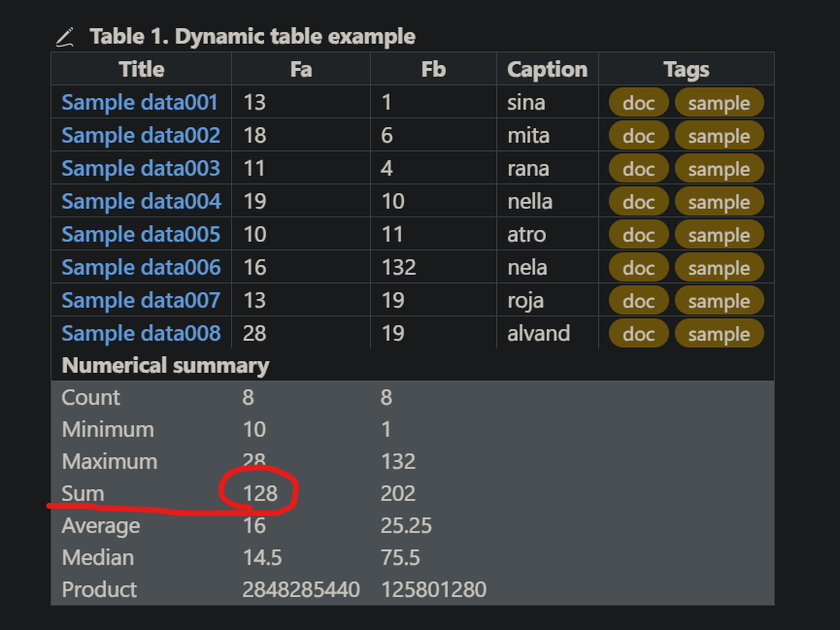The image size is (840, 630).
Task: Click the Fb maximum value 132 in summary
Action: (398, 462)
